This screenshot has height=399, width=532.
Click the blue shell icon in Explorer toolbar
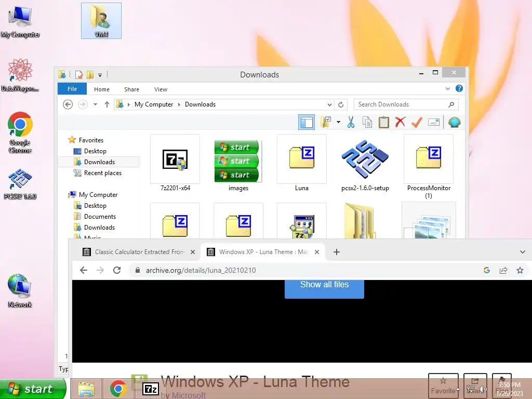pos(454,122)
